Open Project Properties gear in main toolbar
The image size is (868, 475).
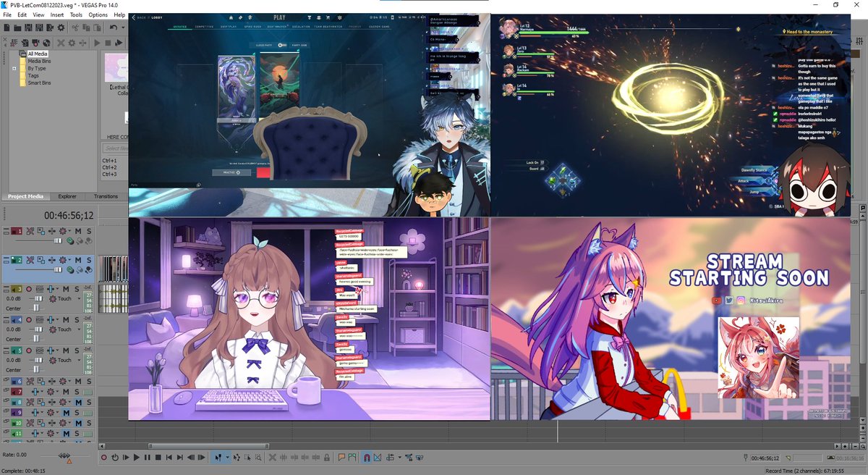61,28
